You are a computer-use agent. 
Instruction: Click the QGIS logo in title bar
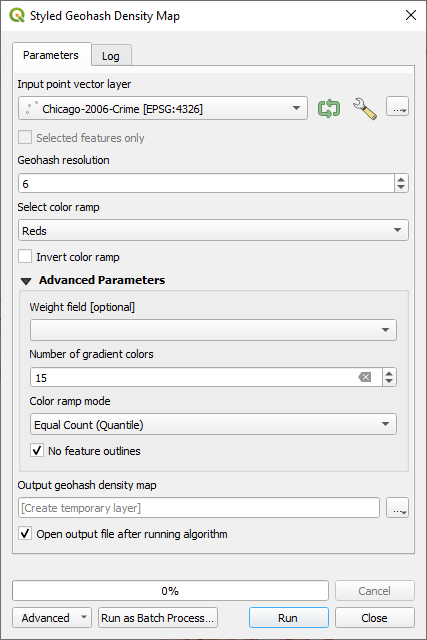pos(16,16)
